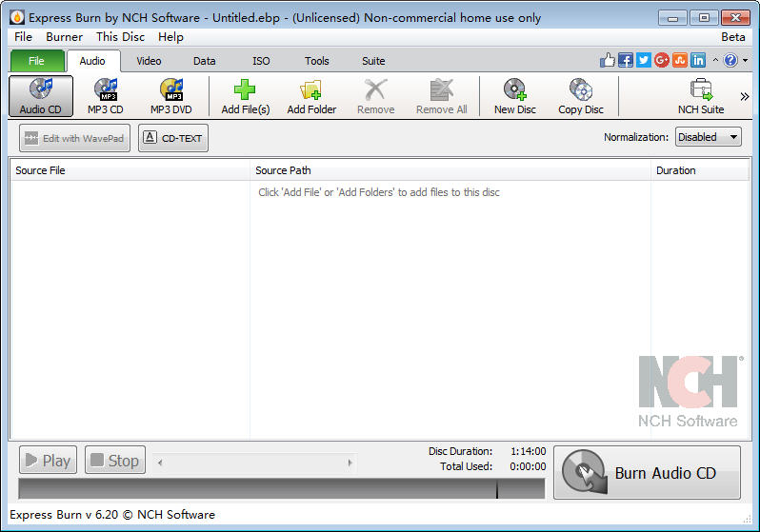Share on LinkedIn icon

698,60
